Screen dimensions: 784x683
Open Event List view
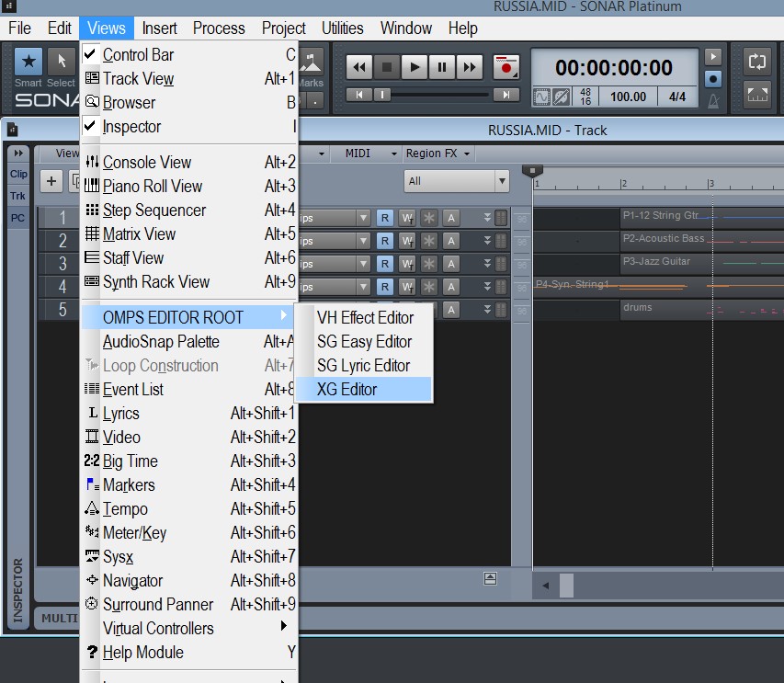coord(189,389)
